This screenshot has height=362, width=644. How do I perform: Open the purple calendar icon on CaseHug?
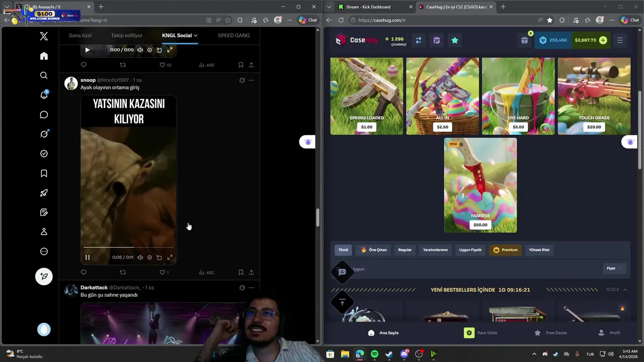[x=437, y=40]
